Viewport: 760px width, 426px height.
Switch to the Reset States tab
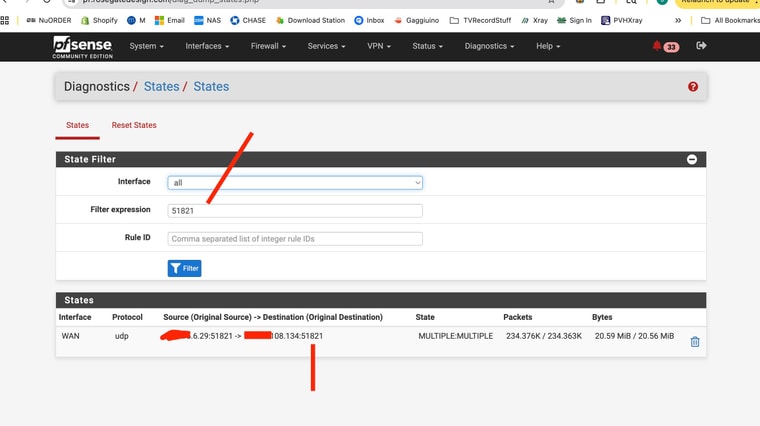tap(134, 125)
